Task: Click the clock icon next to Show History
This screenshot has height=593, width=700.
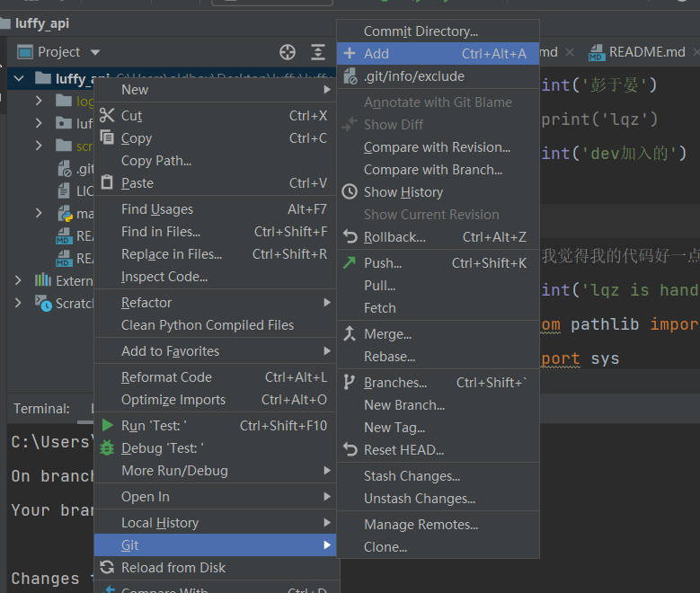Action: (x=350, y=192)
